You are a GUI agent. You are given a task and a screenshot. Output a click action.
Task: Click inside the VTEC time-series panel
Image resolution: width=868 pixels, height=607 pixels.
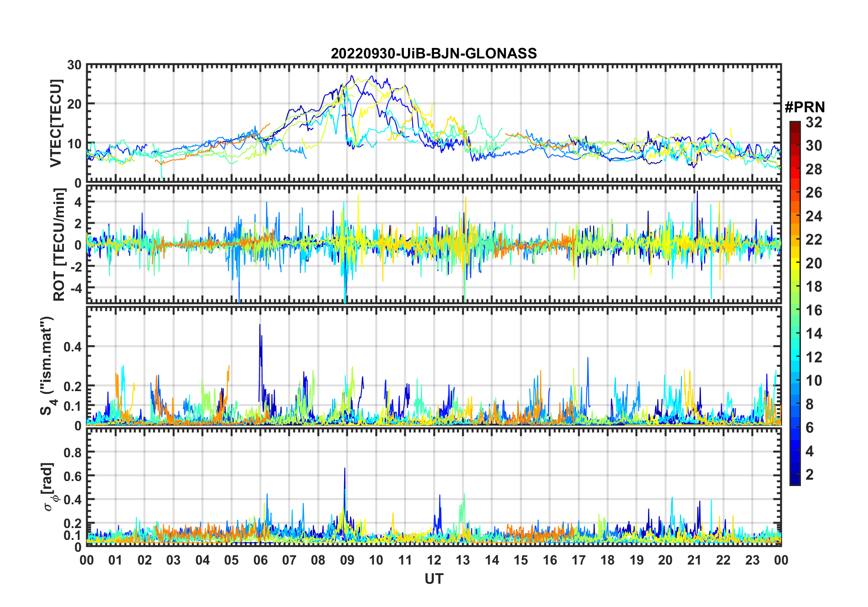434,124
